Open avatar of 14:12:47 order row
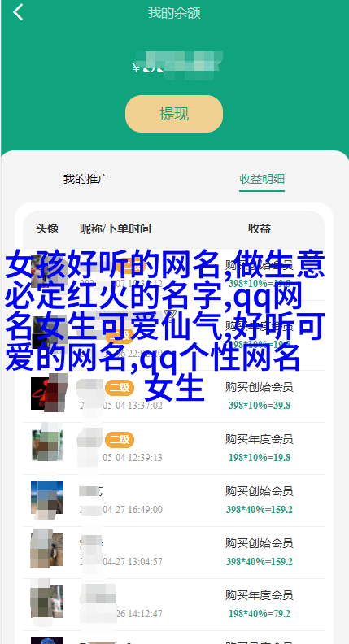349x644 pixels. 47,602
